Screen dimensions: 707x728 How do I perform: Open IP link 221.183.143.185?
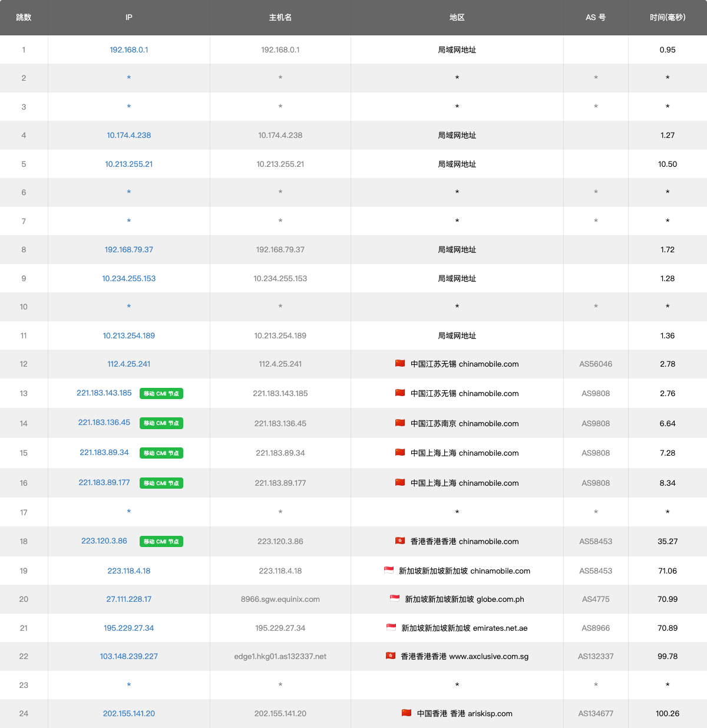pyautogui.click(x=104, y=393)
